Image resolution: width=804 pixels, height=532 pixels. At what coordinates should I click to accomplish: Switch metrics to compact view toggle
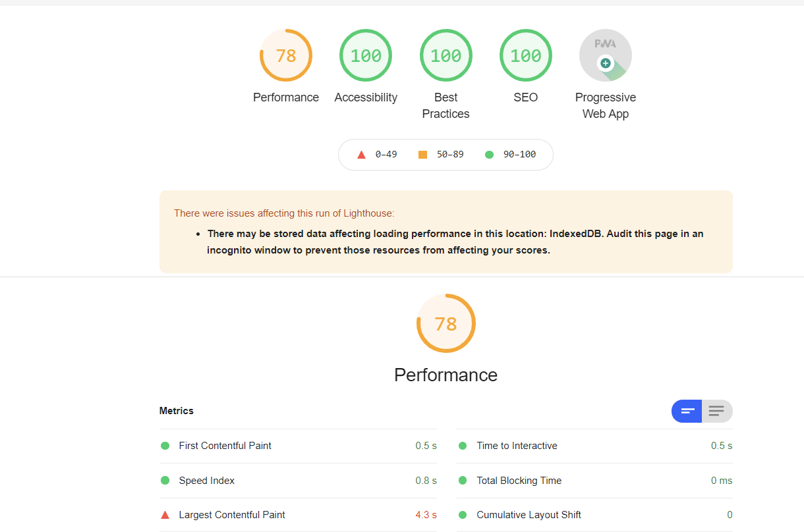pyautogui.click(x=687, y=412)
